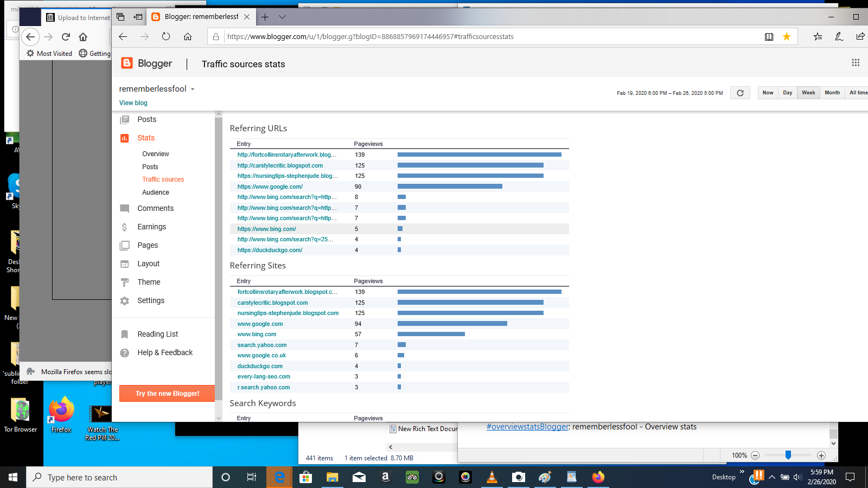Open the every-lang-seo.com link
This screenshot has width=868, height=488.
click(x=264, y=376)
